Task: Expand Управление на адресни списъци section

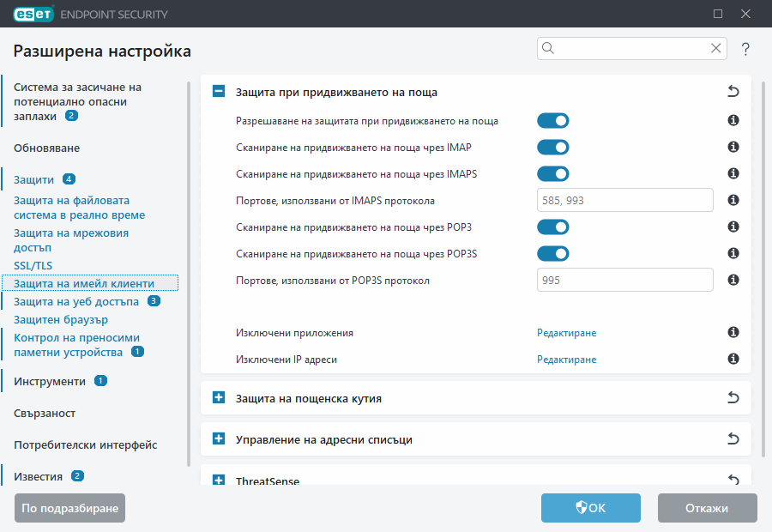Action: pos(219,439)
